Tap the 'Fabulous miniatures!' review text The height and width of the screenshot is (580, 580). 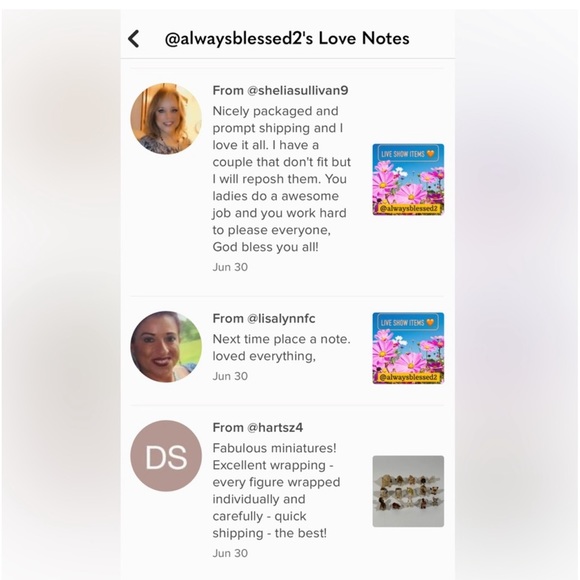pyautogui.click(x=276, y=490)
